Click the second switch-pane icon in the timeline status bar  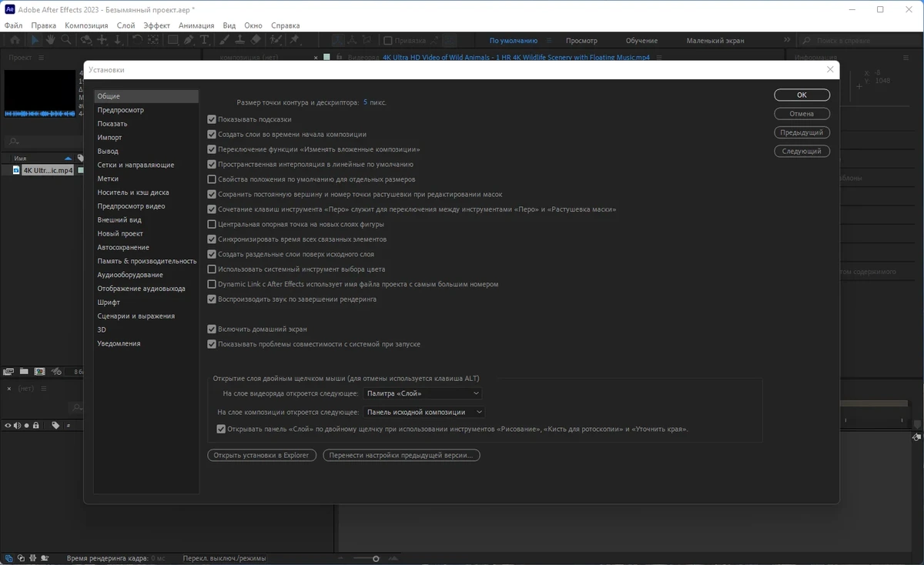pyautogui.click(x=21, y=558)
